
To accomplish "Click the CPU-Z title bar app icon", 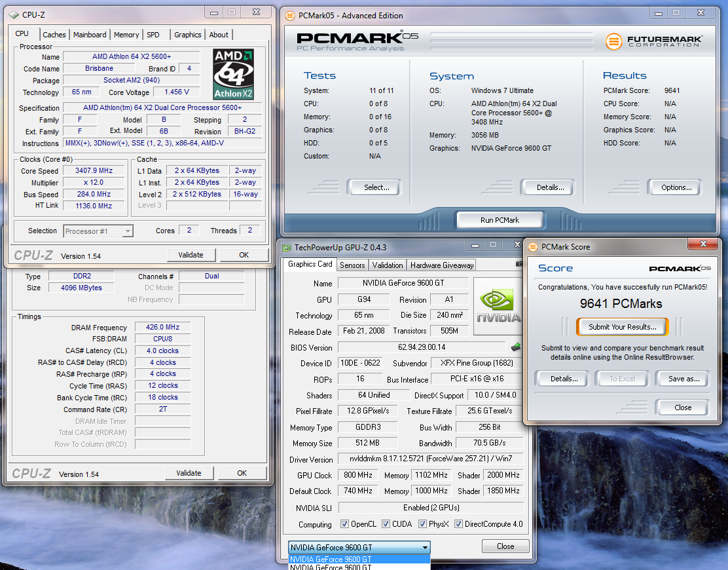I will (x=14, y=15).
